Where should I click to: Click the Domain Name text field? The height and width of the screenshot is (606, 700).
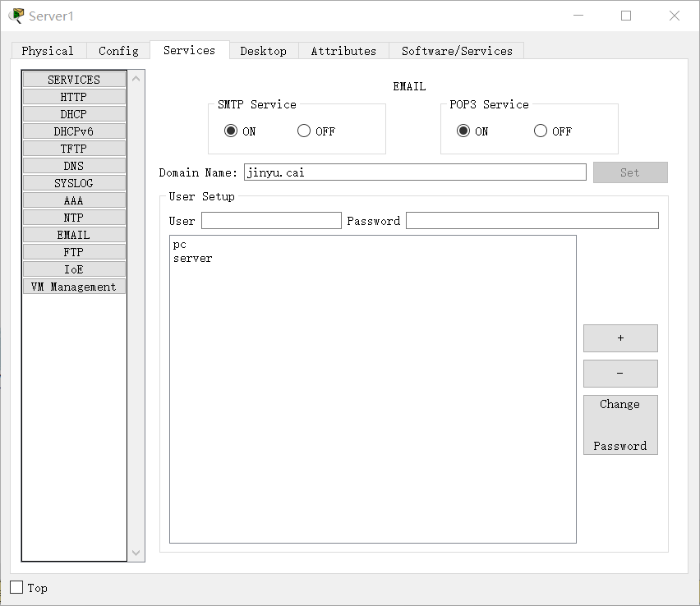(x=415, y=172)
